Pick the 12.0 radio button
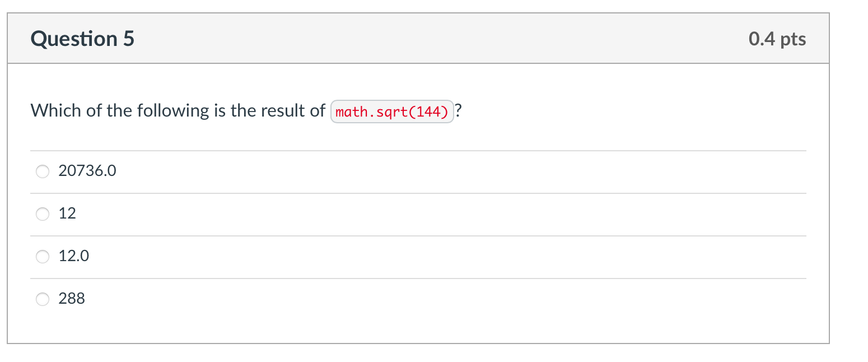The width and height of the screenshot is (868, 362). (x=43, y=257)
